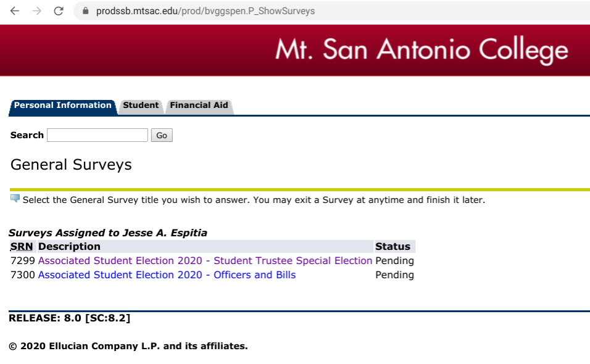Select the address bar URL

coord(206,11)
